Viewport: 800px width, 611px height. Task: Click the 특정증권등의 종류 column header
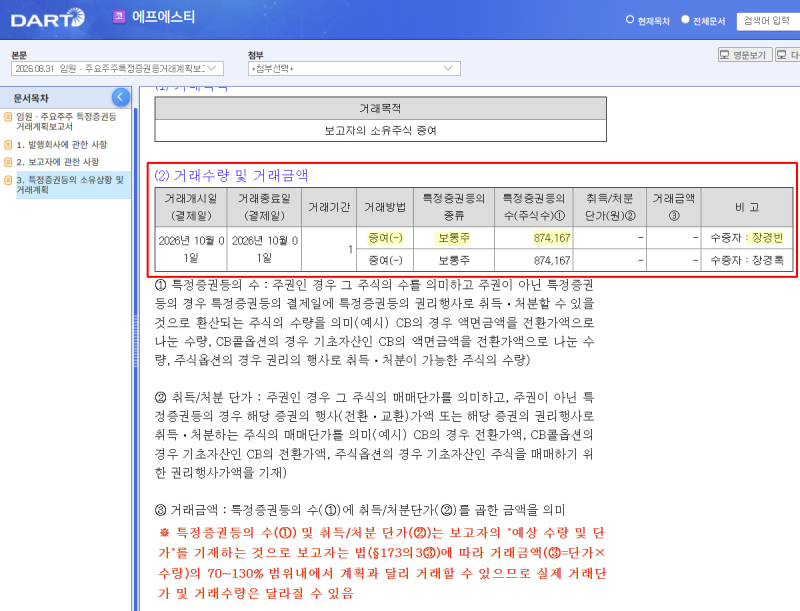[x=454, y=207]
